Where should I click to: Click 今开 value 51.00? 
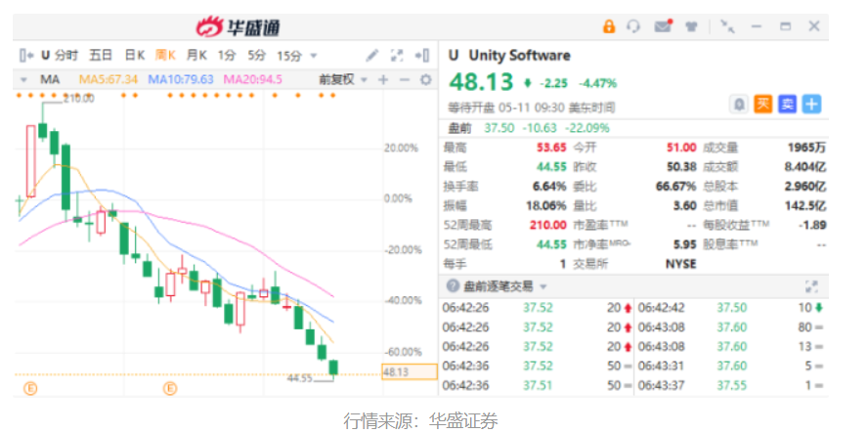point(681,148)
